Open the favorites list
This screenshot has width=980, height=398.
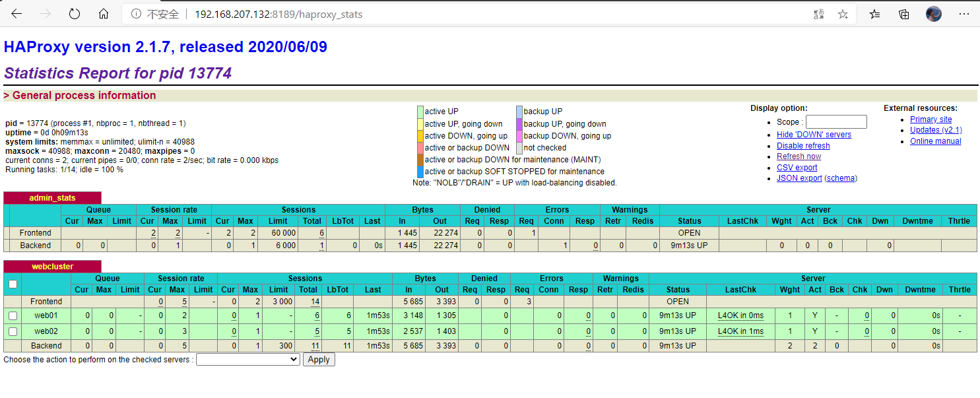pos(875,14)
